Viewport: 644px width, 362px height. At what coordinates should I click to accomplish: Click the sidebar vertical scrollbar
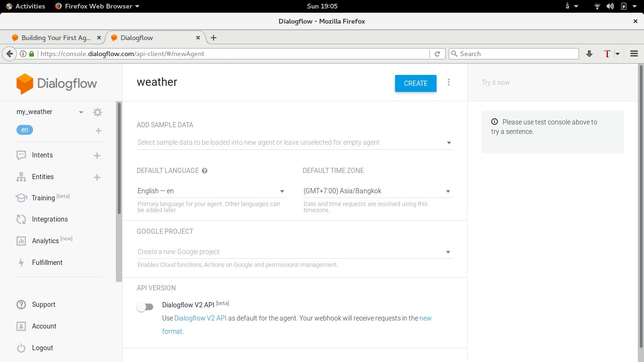(119, 158)
